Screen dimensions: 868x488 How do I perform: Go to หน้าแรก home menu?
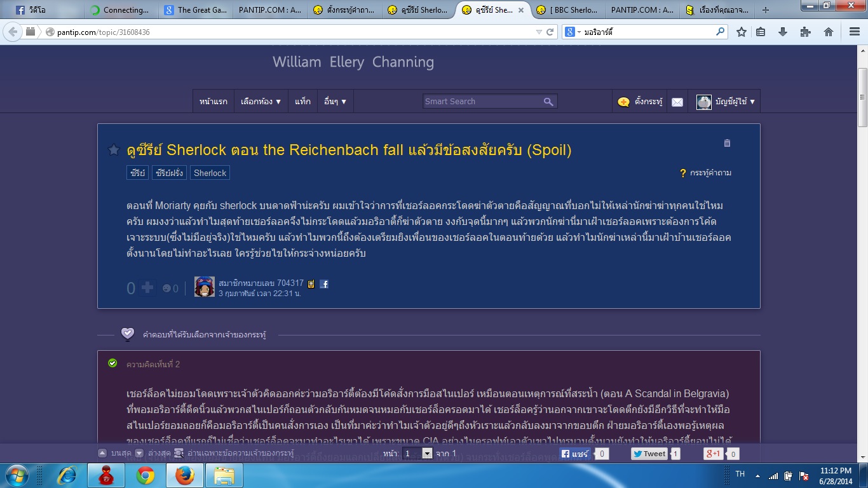coord(214,102)
